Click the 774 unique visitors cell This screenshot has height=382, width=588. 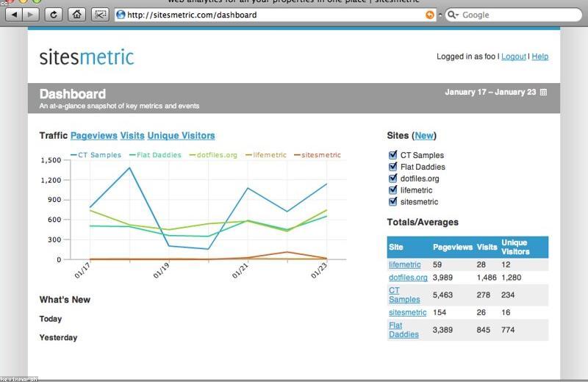pos(508,330)
